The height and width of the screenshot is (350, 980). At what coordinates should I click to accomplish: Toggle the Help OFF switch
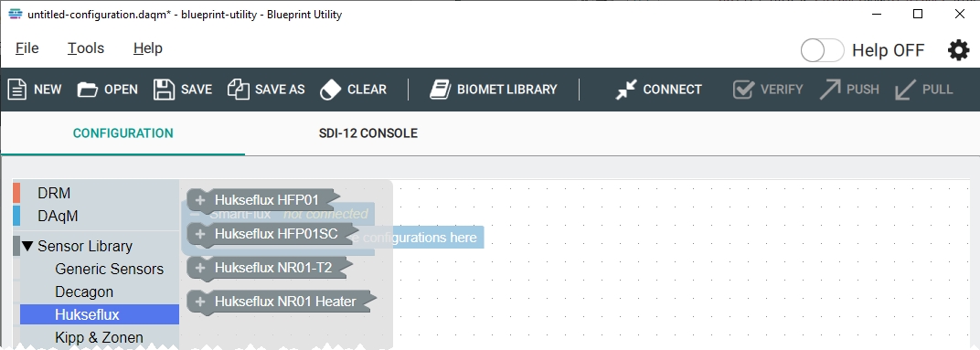(823, 50)
